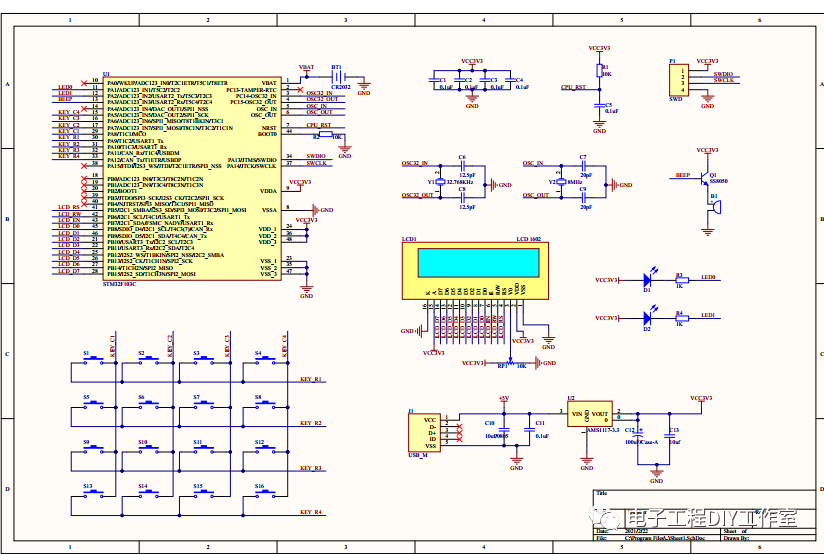Select the SWDIO label on the P1 header
This screenshot has width=824, height=554.
(723, 74)
